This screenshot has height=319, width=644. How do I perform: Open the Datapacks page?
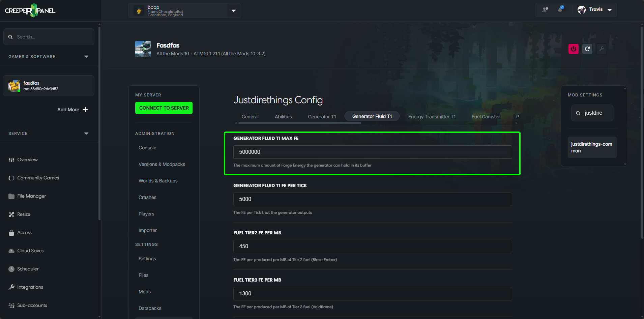pyautogui.click(x=150, y=308)
